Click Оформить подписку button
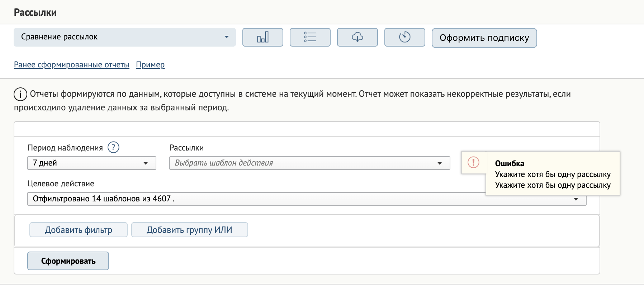Screen dimensions: 644x296 point(484,38)
